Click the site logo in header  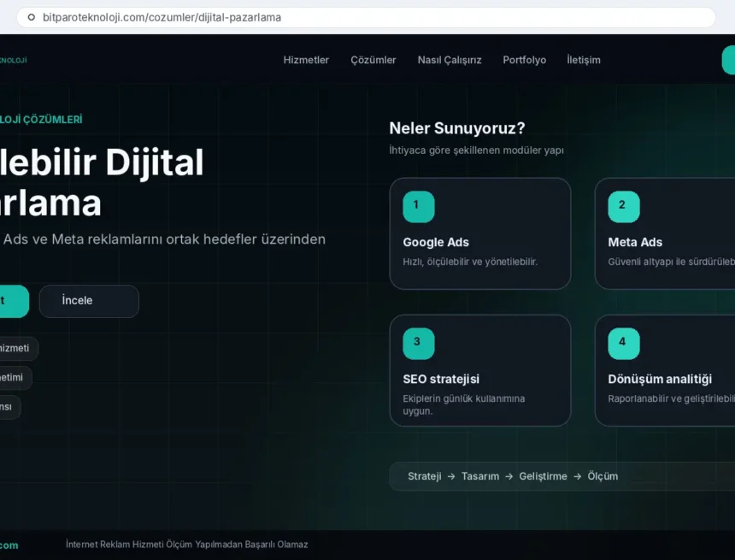tap(13, 60)
